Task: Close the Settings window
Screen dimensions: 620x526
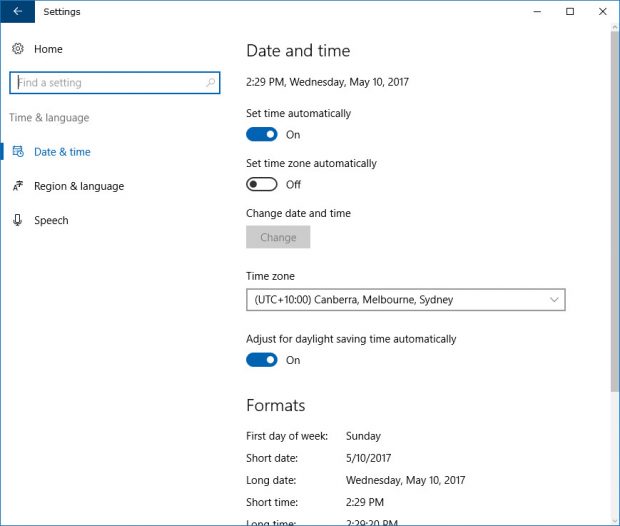Action: [603, 11]
